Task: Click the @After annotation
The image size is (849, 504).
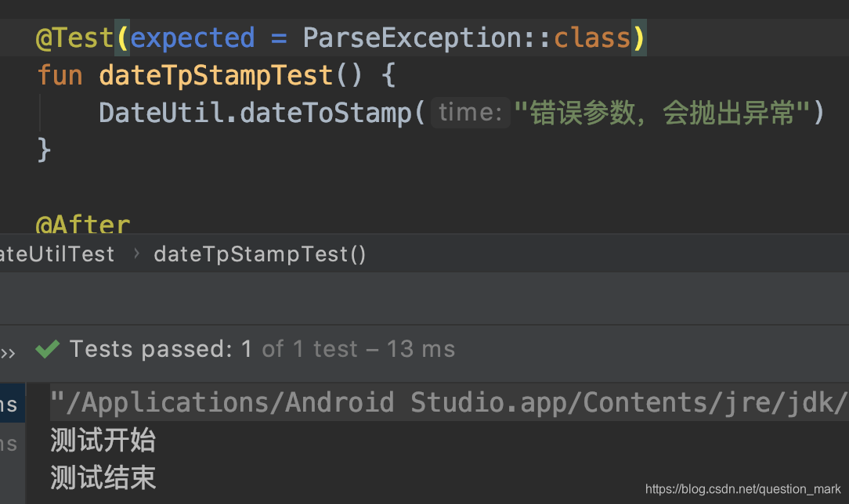Action: [83, 224]
